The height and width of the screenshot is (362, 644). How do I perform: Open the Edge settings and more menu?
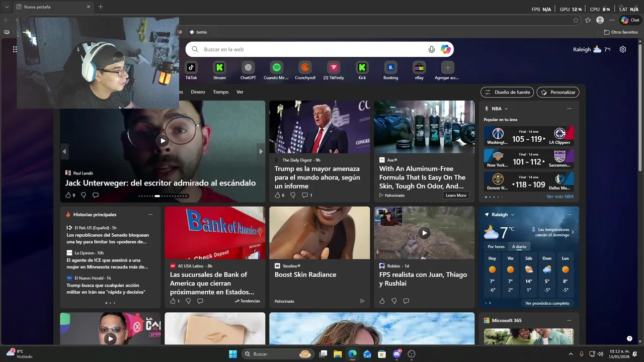pos(612,20)
